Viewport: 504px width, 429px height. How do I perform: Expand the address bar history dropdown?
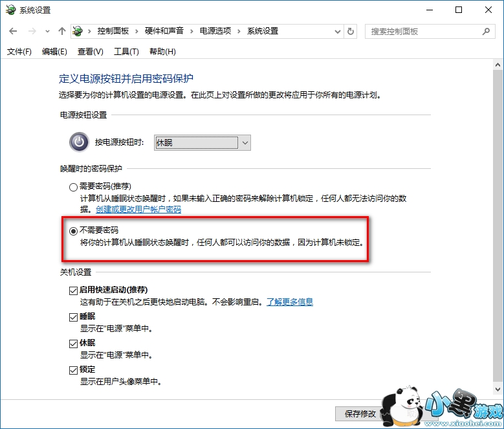coord(338,32)
